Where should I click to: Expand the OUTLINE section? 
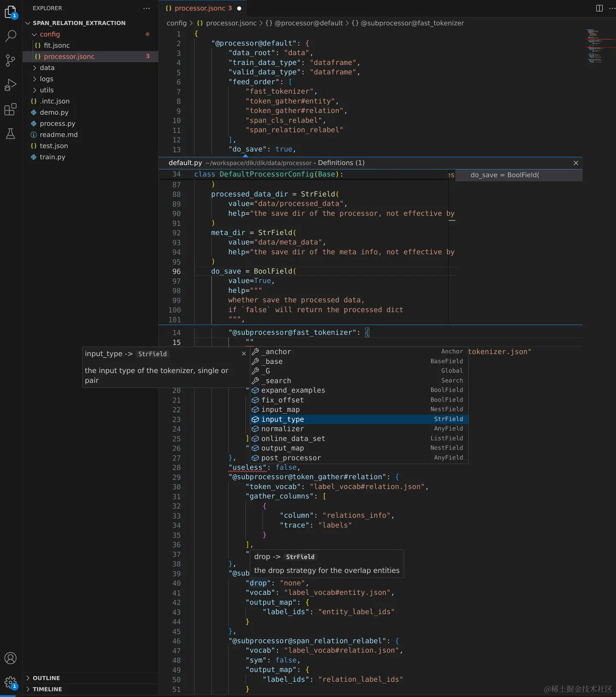click(90, 678)
